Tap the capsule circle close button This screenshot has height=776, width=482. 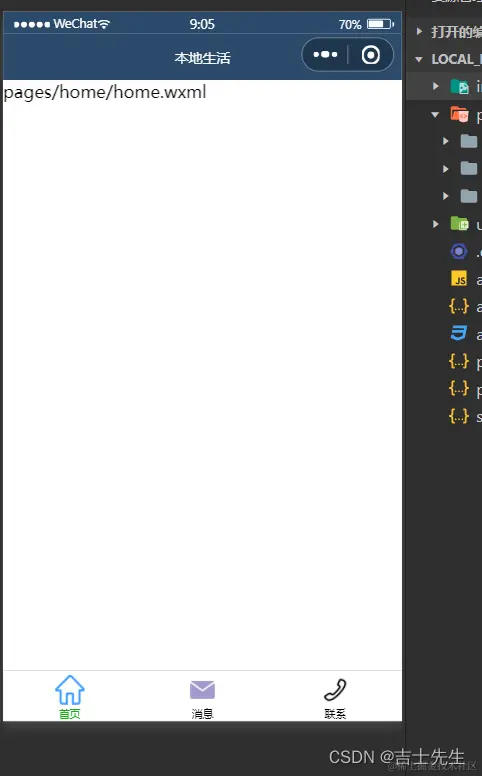coord(371,54)
